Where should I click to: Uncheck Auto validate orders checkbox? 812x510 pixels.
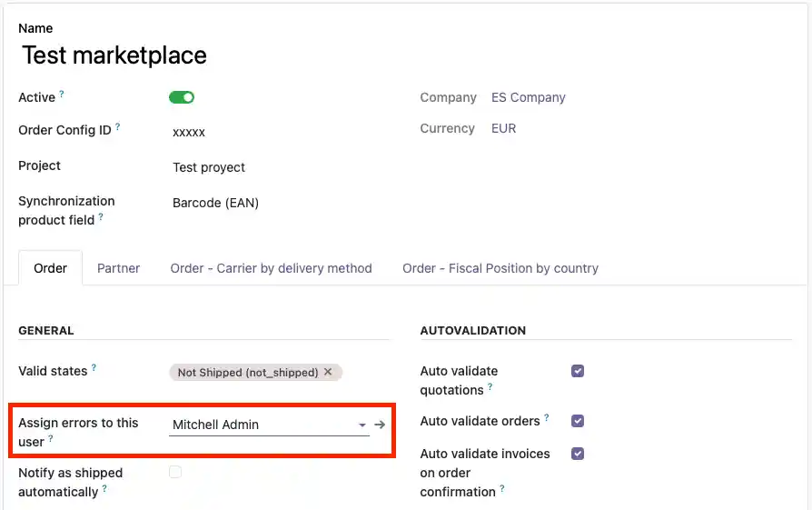578,421
